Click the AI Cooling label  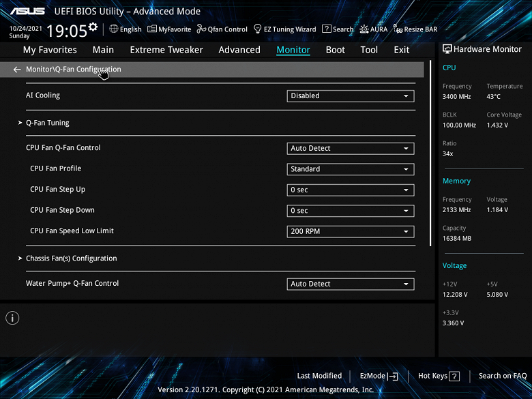43,95
